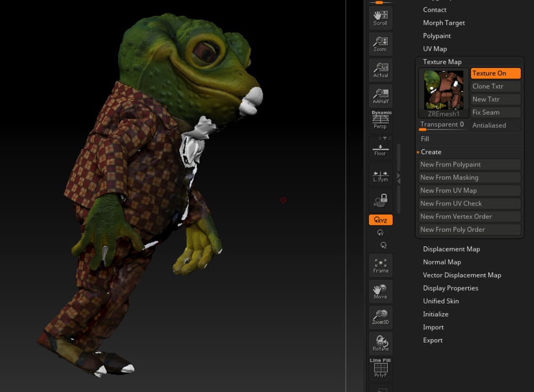Create texture New From UV Map
This screenshot has width=534, height=392.
click(x=469, y=190)
